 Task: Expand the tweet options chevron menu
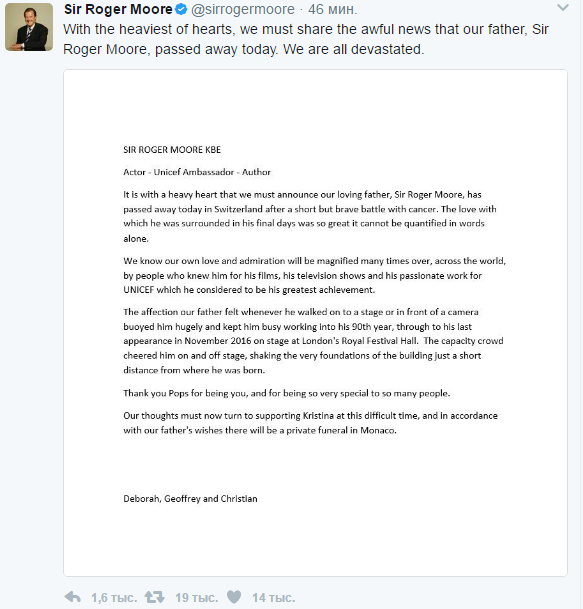[563, 7]
